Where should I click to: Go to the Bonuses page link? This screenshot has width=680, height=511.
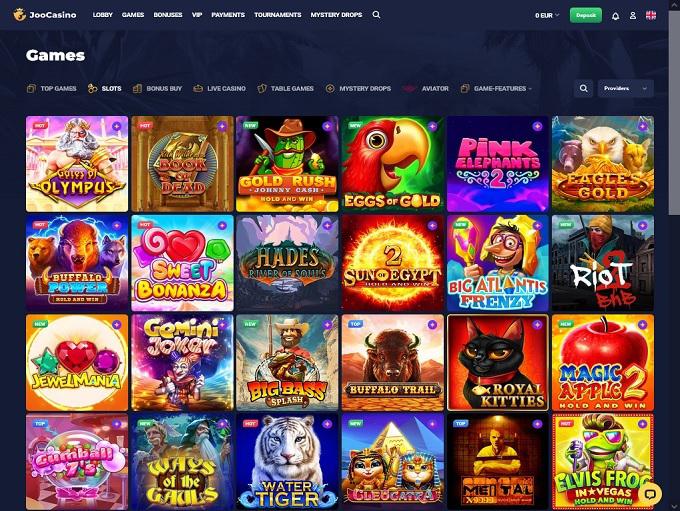pyautogui.click(x=168, y=15)
